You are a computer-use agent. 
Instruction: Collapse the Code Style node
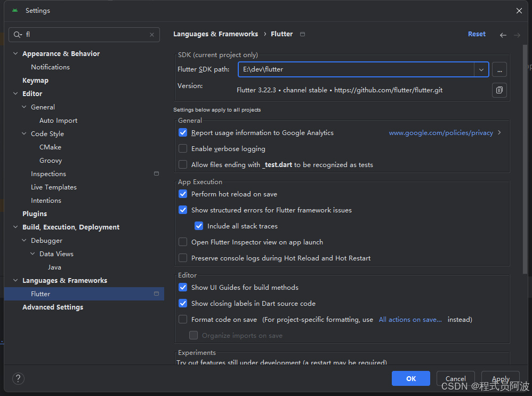tap(24, 133)
